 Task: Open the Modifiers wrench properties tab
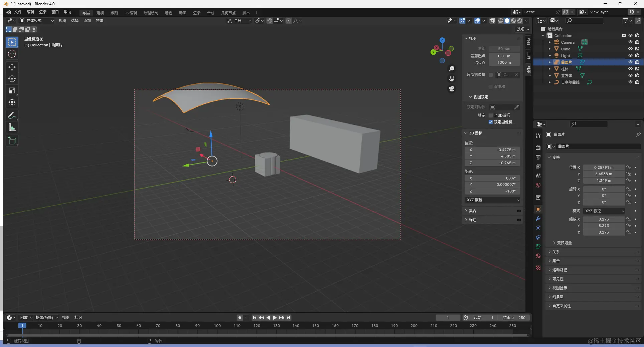(x=538, y=219)
